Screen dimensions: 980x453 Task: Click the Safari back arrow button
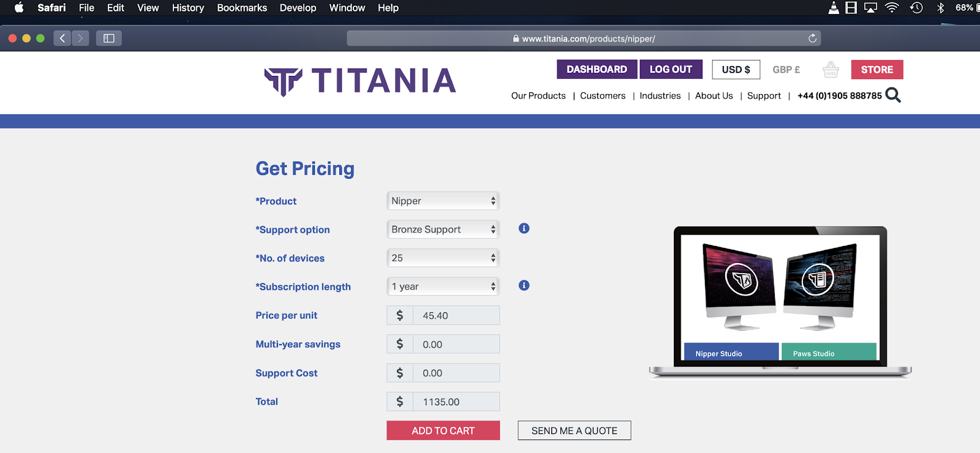click(62, 38)
